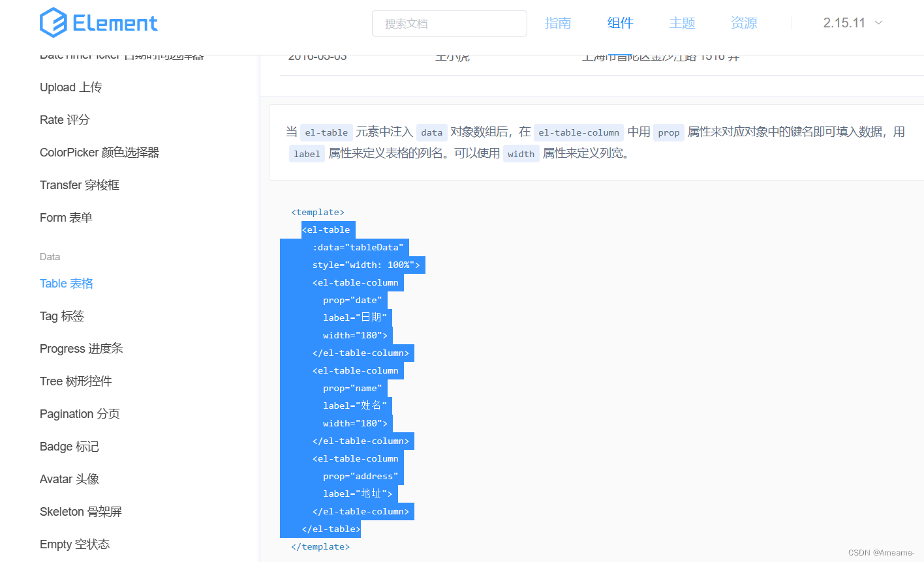Open the 指南 nav tab
Screen dimensions: 924x562
tap(558, 23)
